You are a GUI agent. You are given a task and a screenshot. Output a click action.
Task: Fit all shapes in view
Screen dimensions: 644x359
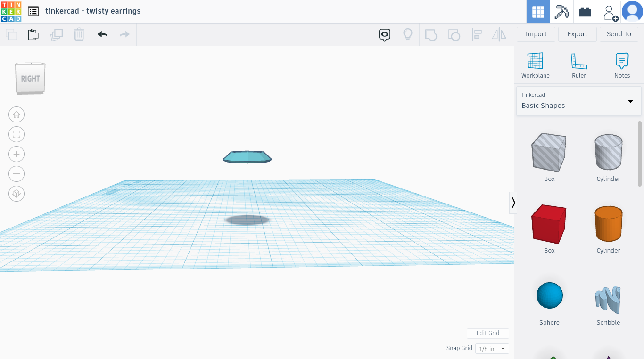click(17, 134)
